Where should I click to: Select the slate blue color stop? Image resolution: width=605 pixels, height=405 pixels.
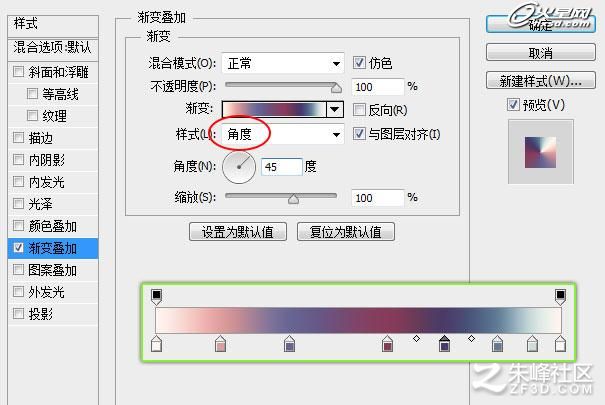(x=498, y=343)
